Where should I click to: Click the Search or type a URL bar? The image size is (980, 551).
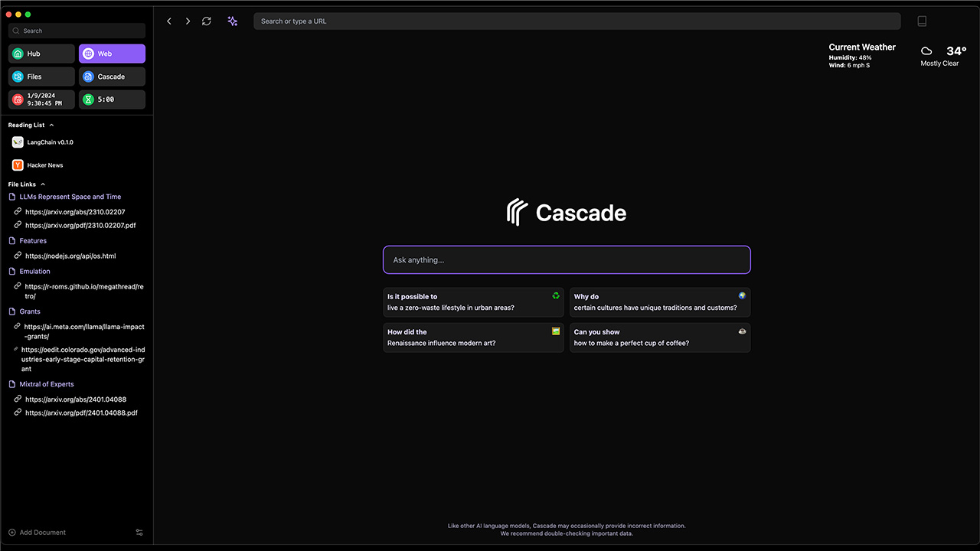coord(577,21)
